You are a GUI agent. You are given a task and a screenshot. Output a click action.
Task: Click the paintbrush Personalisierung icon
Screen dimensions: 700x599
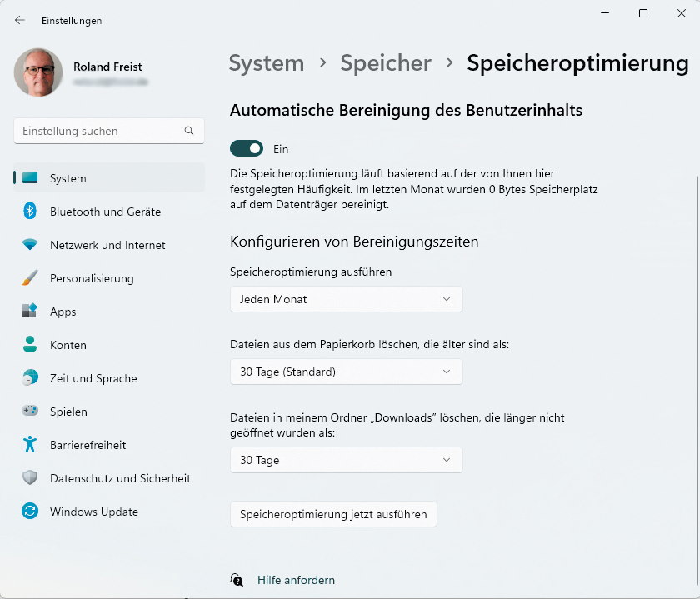pos(30,277)
